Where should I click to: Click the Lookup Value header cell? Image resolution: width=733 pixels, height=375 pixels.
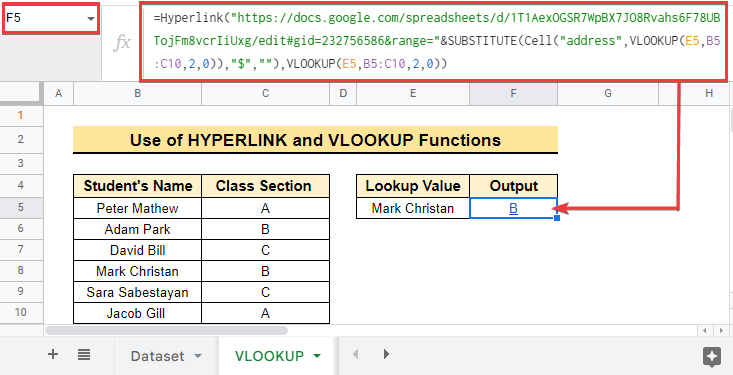[x=413, y=186]
